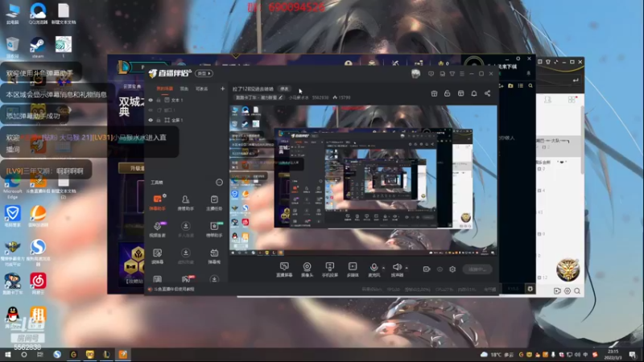Select the 文本 1 source row

(187, 100)
